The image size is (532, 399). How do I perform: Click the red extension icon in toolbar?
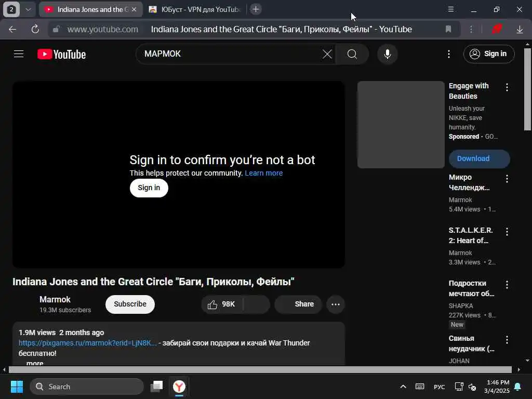tap(497, 29)
